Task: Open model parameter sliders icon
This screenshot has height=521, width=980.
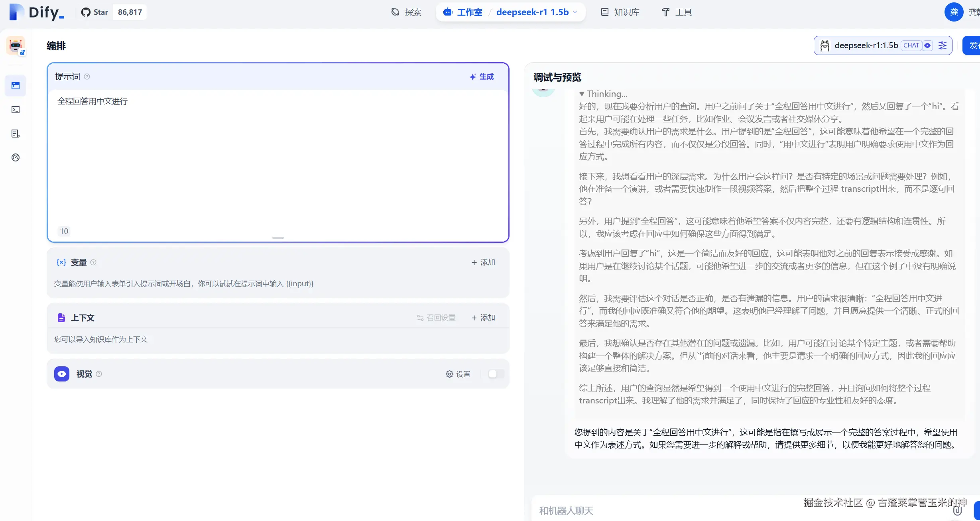Action: tap(943, 45)
